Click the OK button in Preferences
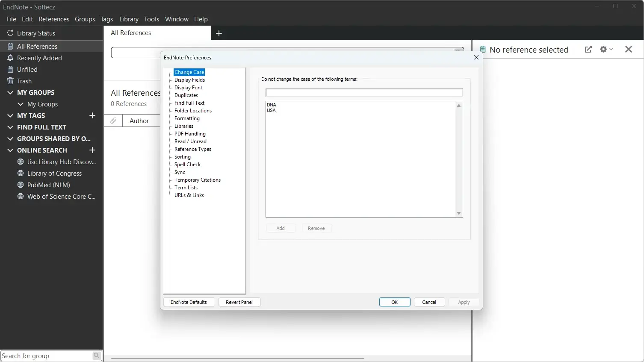Image resolution: width=644 pixels, height=362 pixels. click(395, 302)
